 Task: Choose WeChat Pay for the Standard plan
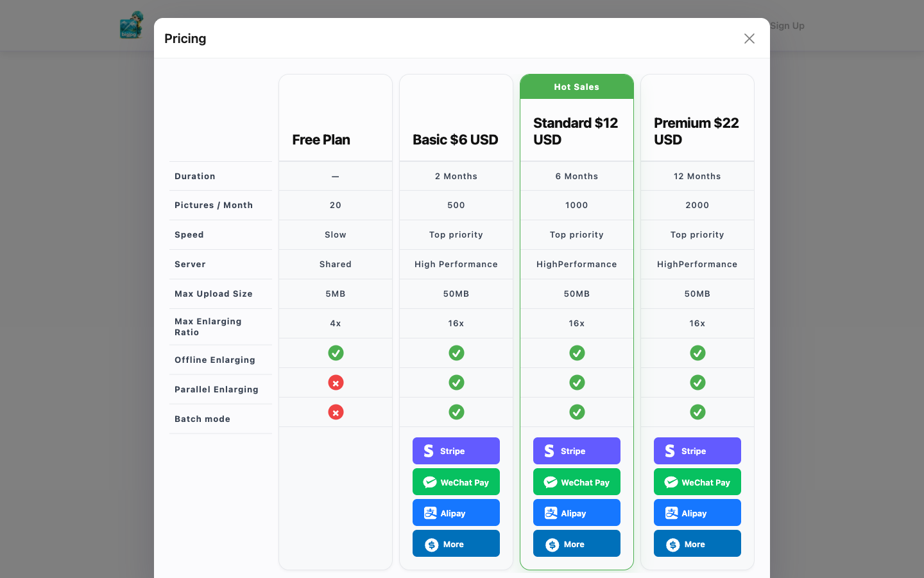(x=577, y=482)
